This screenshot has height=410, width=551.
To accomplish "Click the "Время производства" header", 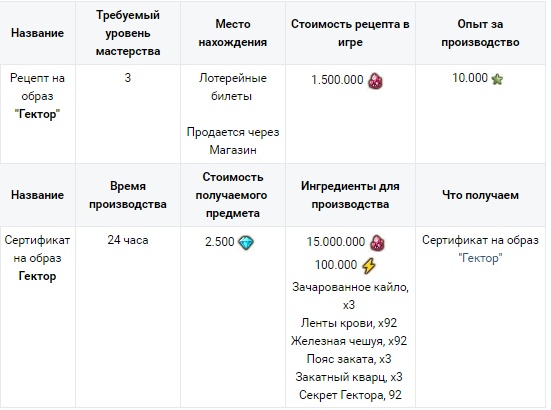I will click(128, 195).
